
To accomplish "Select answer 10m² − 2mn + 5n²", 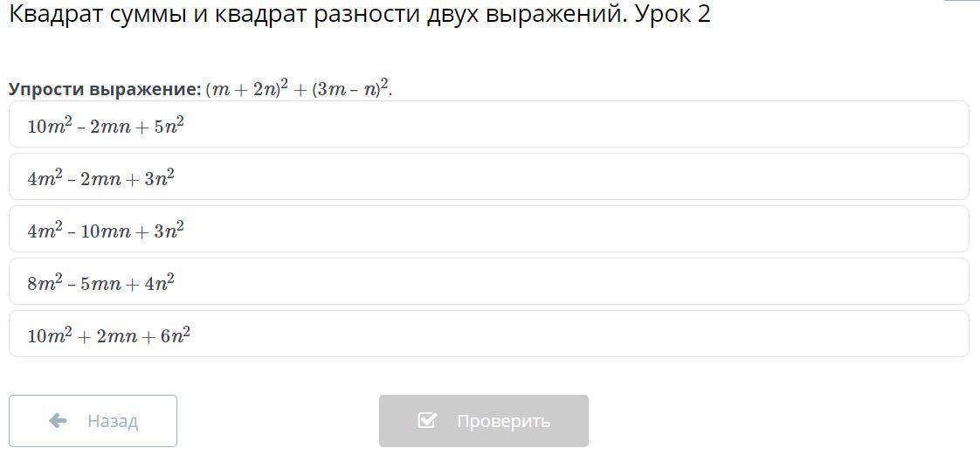I will [x=489, y=125].
